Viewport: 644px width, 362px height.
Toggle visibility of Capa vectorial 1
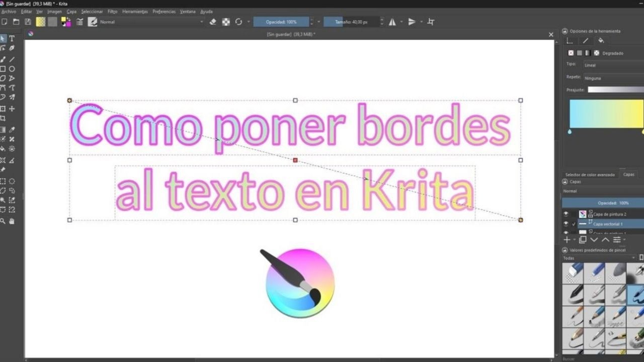point(566,224)
